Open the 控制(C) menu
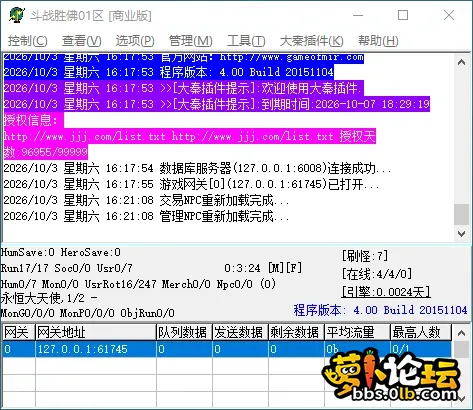473x410 pixels. pos(28,41)
